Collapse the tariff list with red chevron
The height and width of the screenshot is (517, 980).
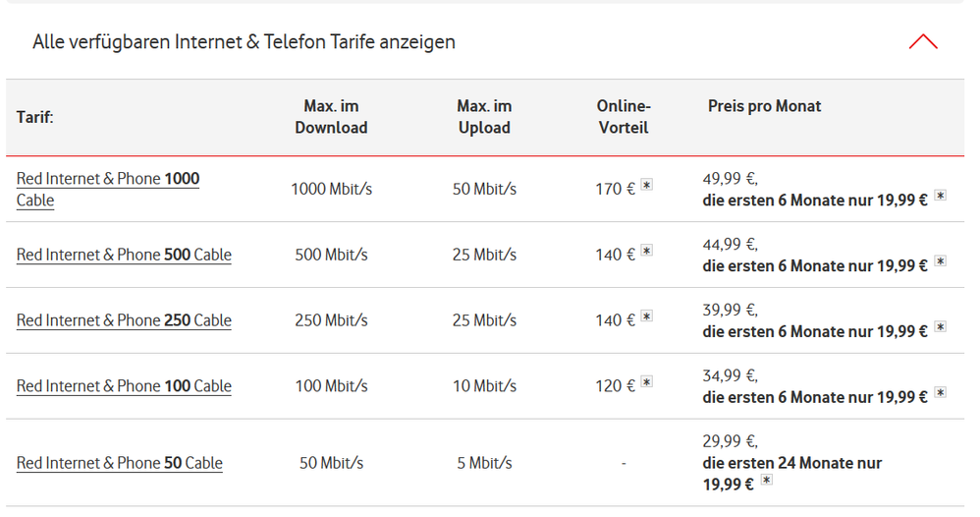(923, 42)
